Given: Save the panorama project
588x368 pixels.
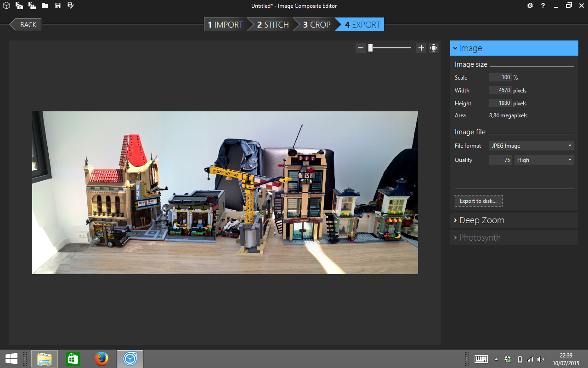Looking at the screenshot, I should (58, 6).
